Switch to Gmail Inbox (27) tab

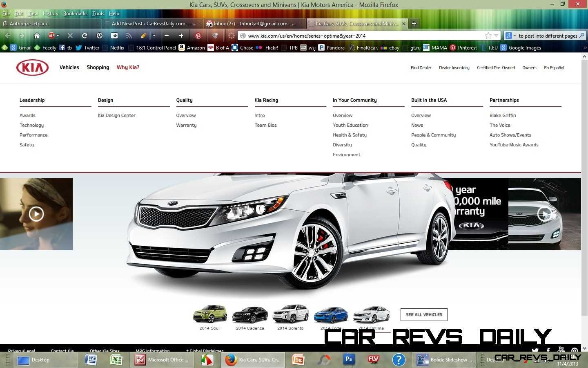[255, 24]
